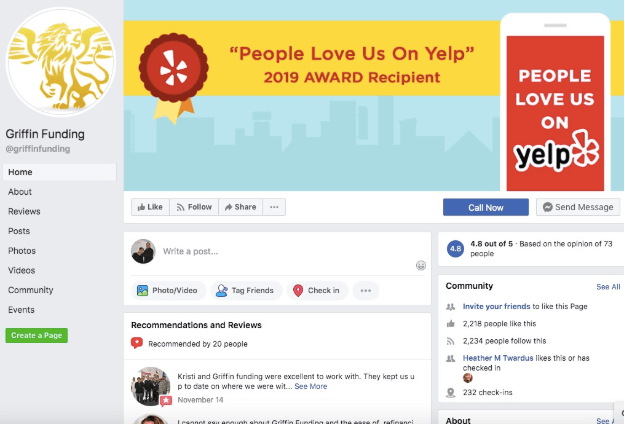Click the blue Call Now button
This screenshot has width=625, height=425.
coord(486,207)
